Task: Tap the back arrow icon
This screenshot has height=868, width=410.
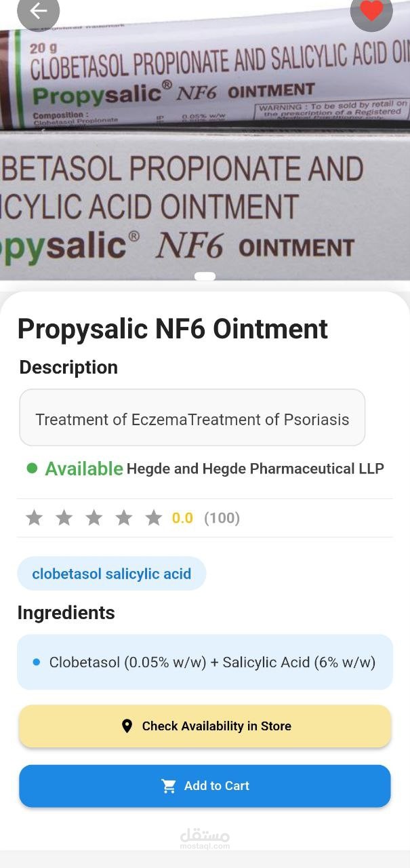Action: [x=38, y=12]
